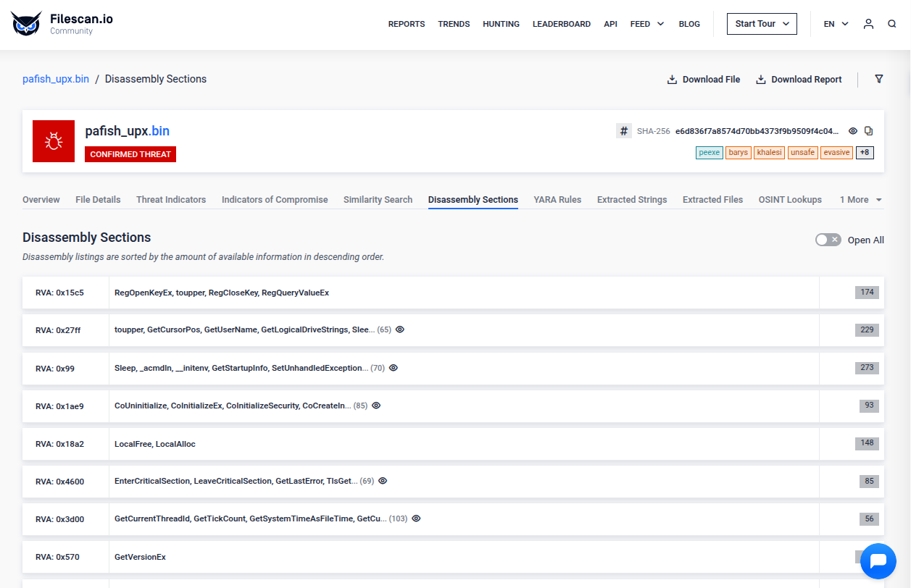The image size is (911, 588).
Task: Expand the 1 More tabs dropdown
Action: coord(860,200)
